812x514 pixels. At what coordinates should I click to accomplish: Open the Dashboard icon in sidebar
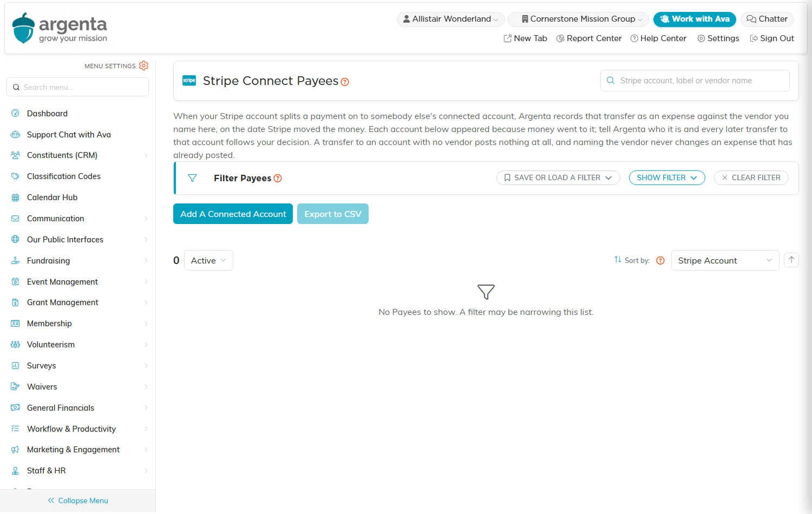coord(15,114)
